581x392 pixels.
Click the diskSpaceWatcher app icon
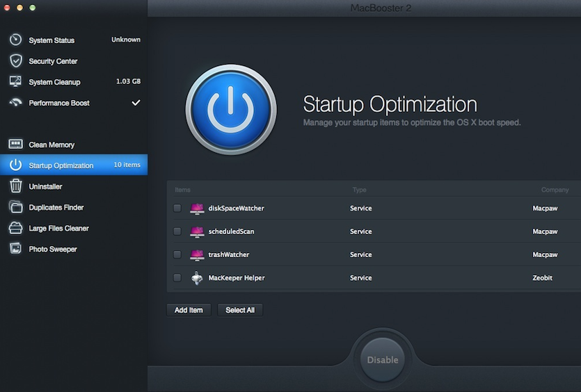click(x=197, y=209)
